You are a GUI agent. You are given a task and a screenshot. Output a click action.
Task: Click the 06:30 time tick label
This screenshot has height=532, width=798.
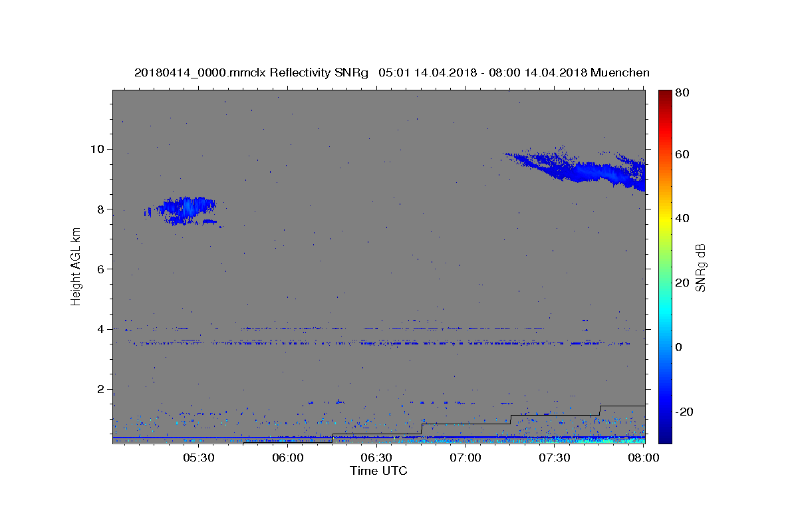(x=376, y=458)
